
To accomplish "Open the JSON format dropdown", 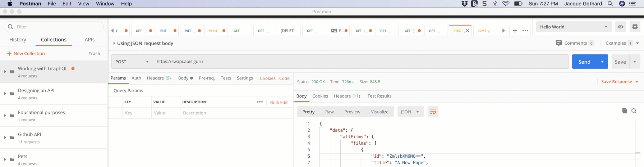I will (410, 112).
